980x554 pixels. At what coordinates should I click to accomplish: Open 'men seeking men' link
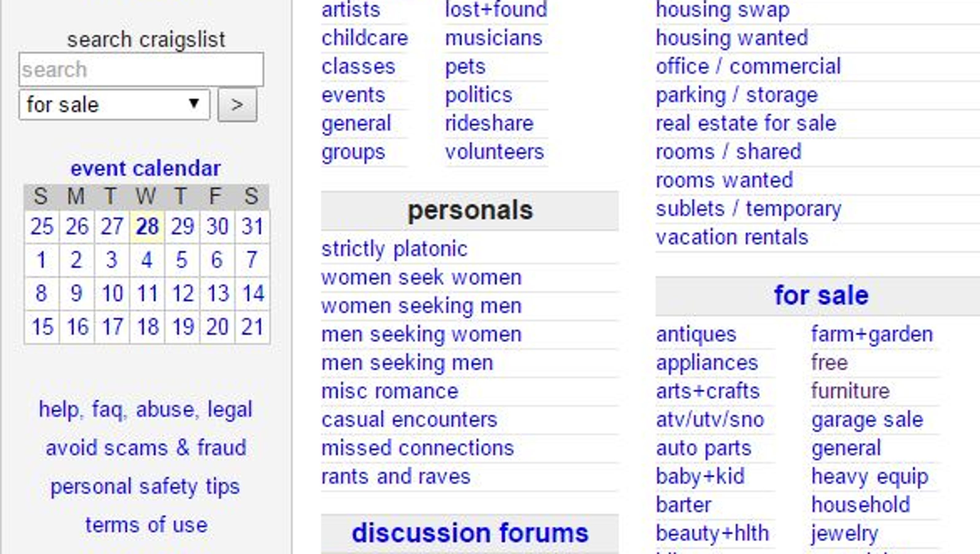(x=407, y=363)
